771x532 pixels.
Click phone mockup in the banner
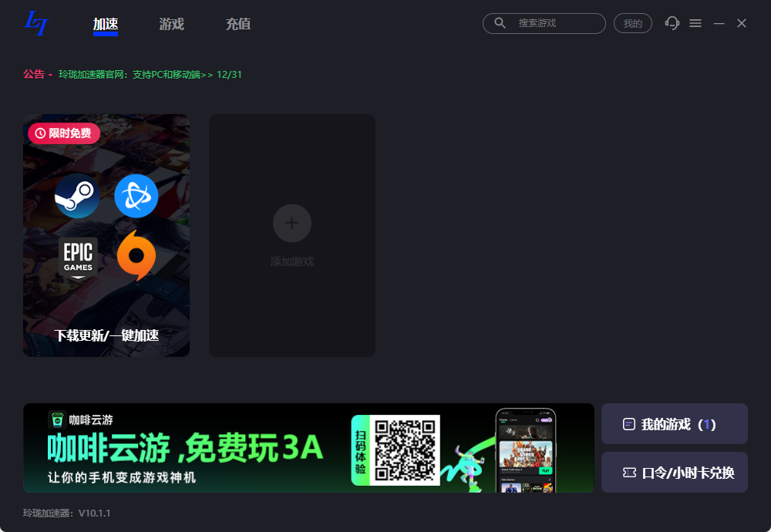tap(526, 450)
